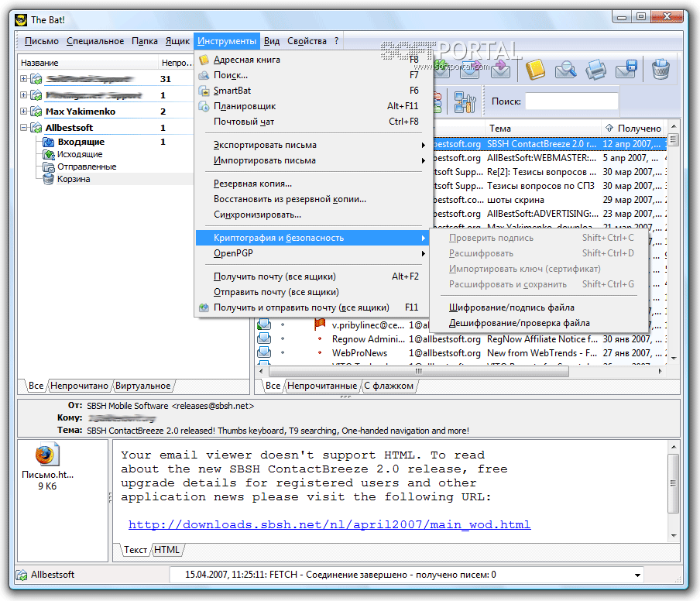
Task: Open the Специальное menu
Action: click(x=95, y=41)
